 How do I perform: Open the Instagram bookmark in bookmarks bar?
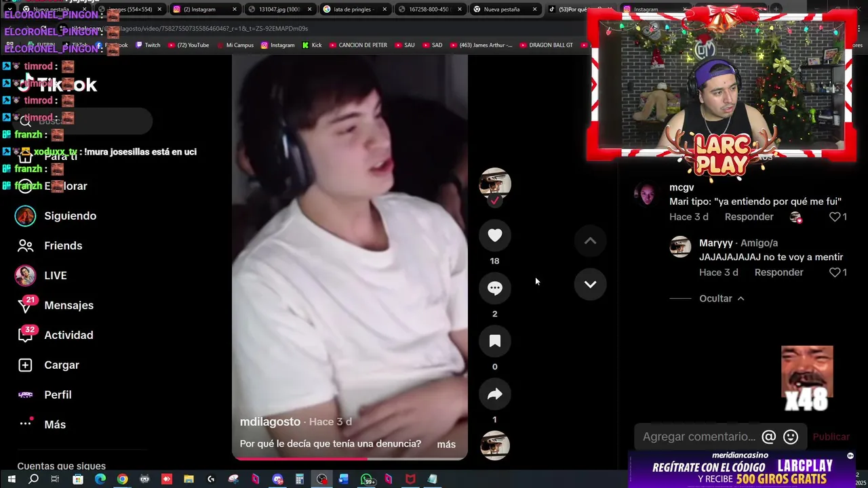coord(278,45)
